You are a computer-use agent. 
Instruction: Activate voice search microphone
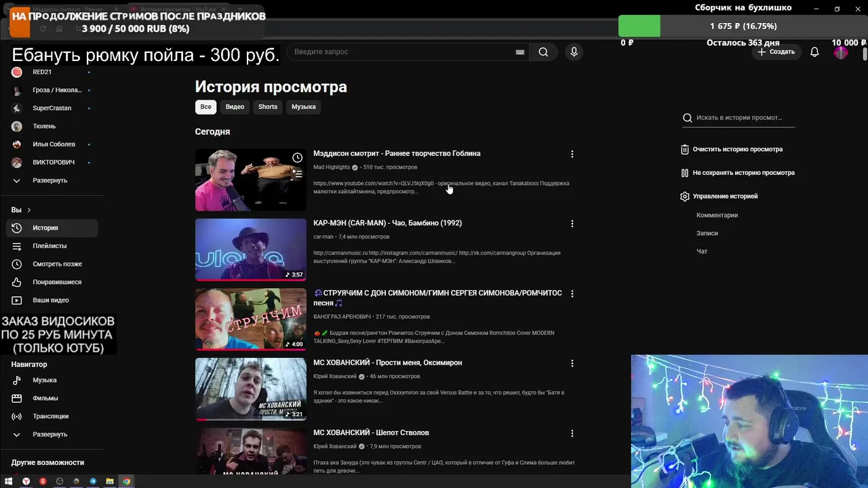(x=574, y=52)
